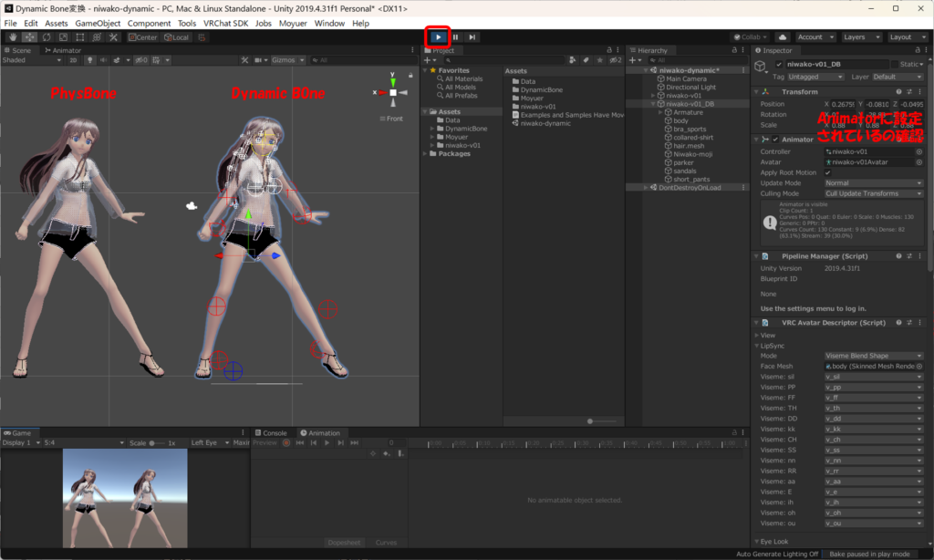The height and width of the screenshot is (560, 934).
Task: Click the cloud services icon
Action: (x=783, y=37)
